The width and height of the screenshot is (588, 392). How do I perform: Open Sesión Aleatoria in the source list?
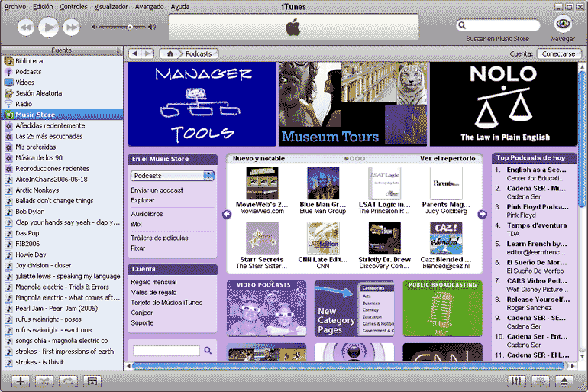(62, 93)
